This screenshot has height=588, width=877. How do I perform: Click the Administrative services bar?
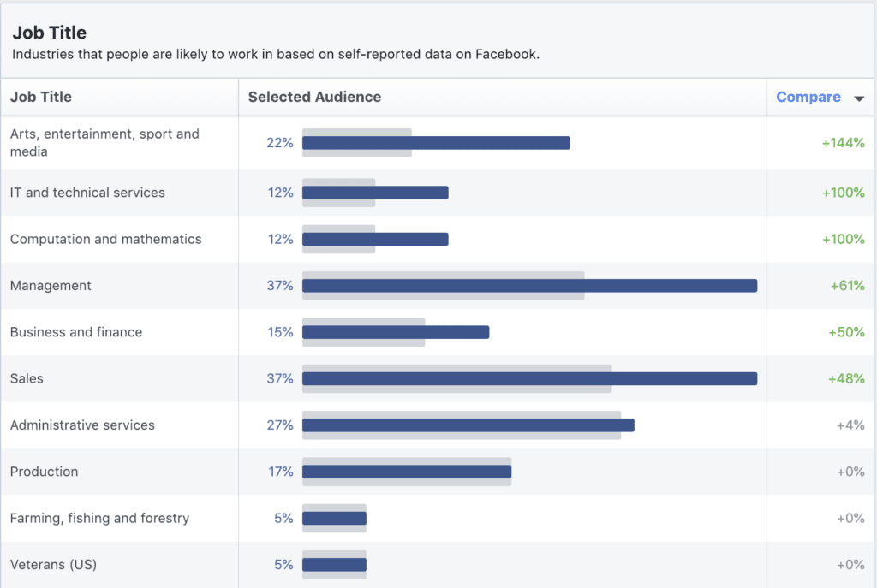click(467, 425)
